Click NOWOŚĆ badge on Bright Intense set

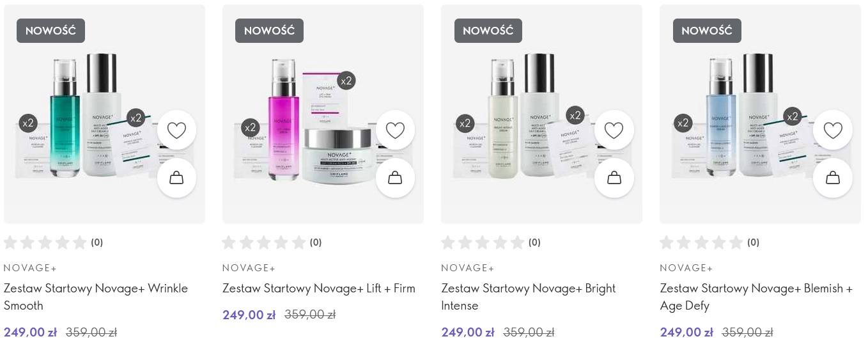point(488,31)
